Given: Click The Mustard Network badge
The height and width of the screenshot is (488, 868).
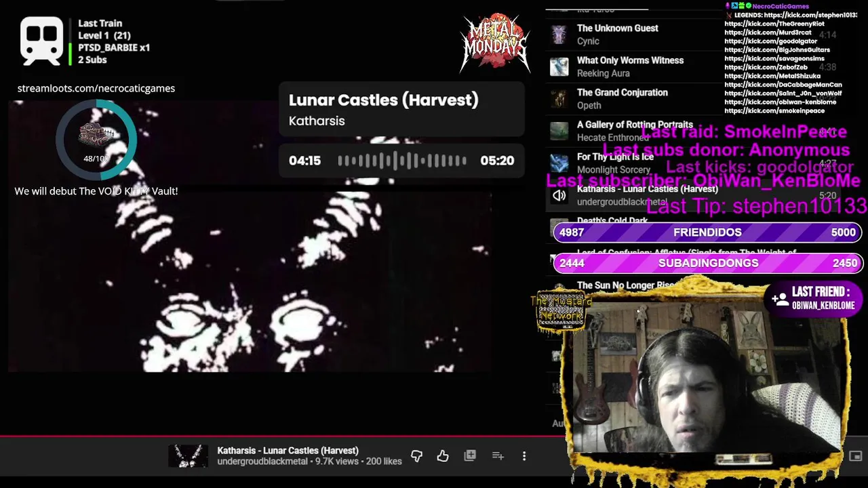Looking at the screenshot, I should (x=561, y=310).
